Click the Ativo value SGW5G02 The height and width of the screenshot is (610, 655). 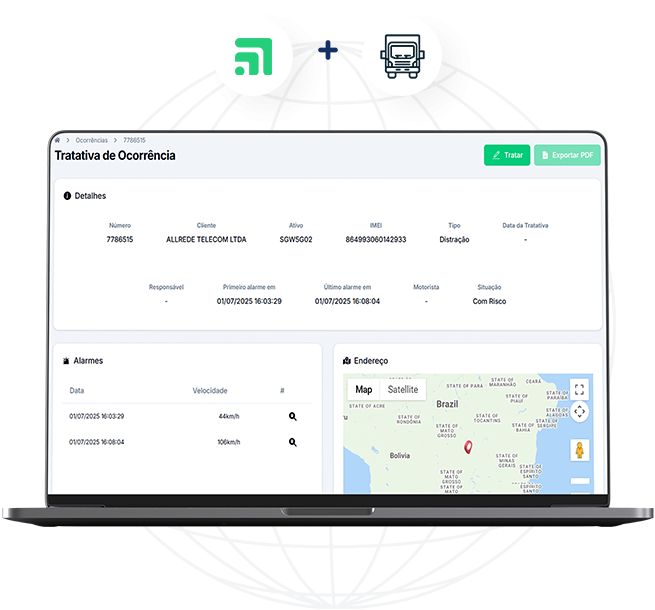296,239
